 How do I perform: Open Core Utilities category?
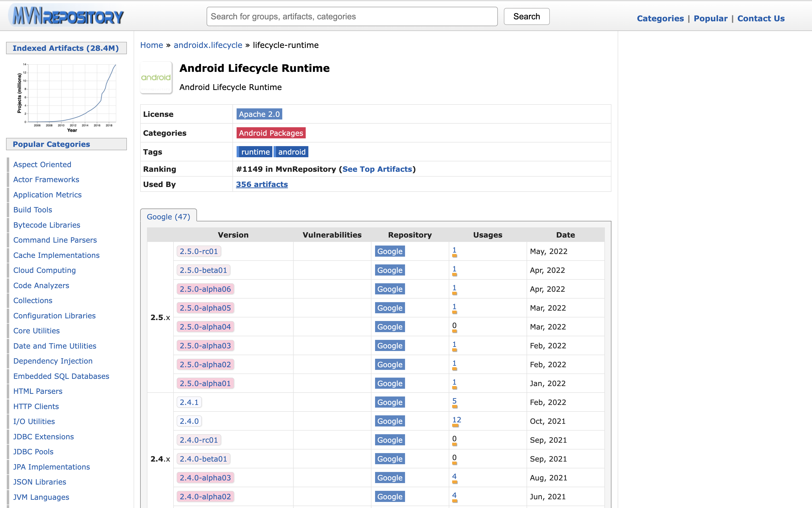(x=36, y=331)
